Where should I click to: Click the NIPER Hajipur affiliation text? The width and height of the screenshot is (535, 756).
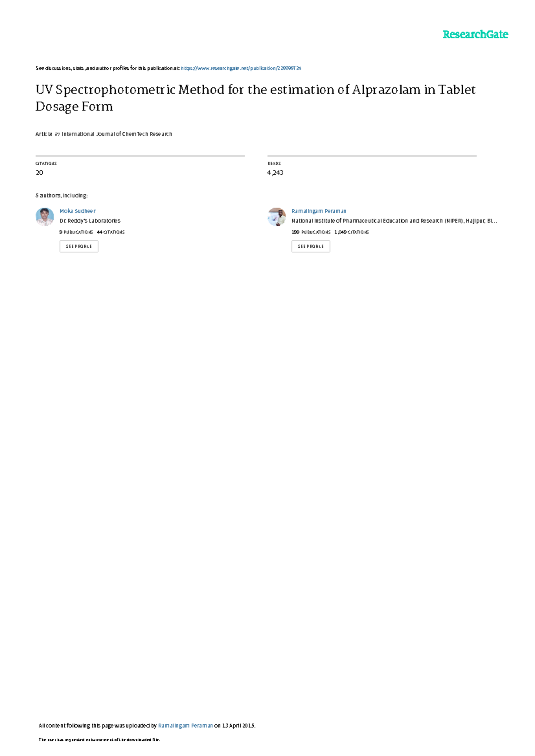click(394, 221)
